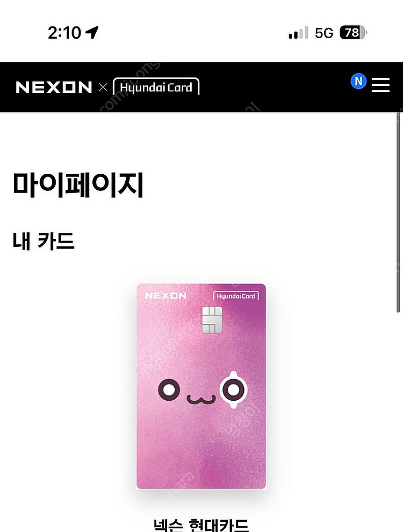This screenshot has height=532, width=403.
Task: Open the hamburger menu icon
Action: click(380, 85)
